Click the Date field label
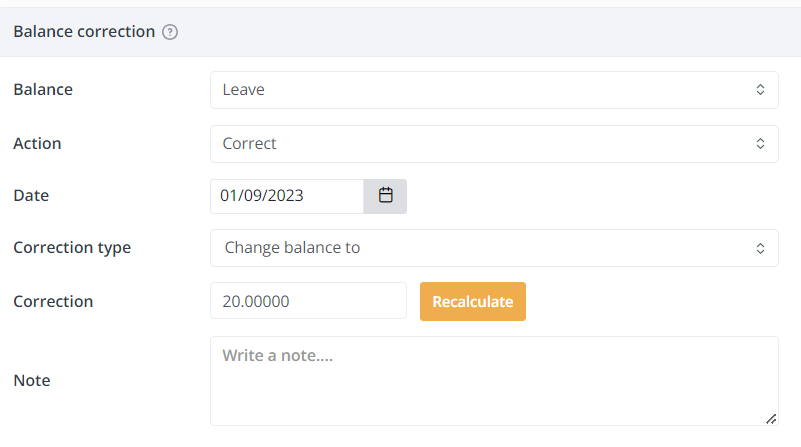Image resolution: width=801 pixels, height=447 pixels. point(31,196)
